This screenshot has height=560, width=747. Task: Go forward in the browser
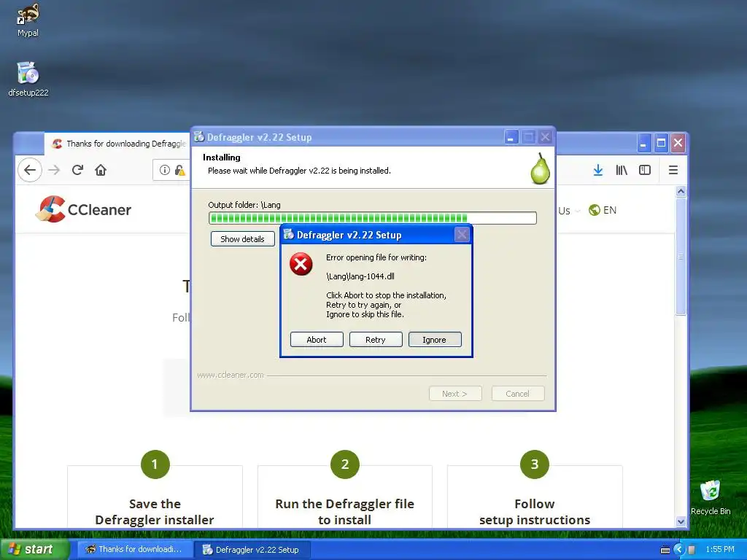[x=54, y=170]
